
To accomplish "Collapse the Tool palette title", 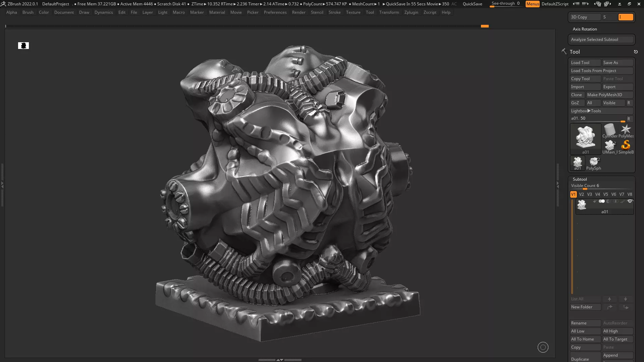I will 575,52.
